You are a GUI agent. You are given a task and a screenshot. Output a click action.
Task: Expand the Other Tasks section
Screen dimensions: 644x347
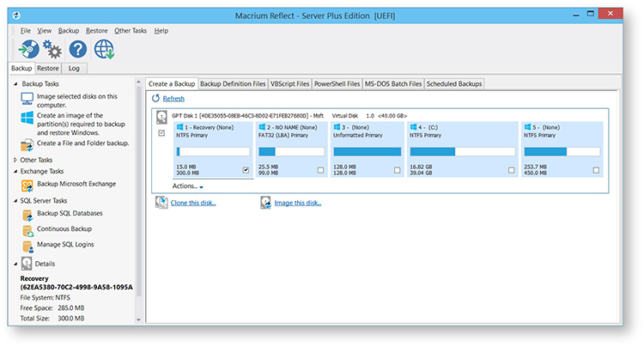15,160
